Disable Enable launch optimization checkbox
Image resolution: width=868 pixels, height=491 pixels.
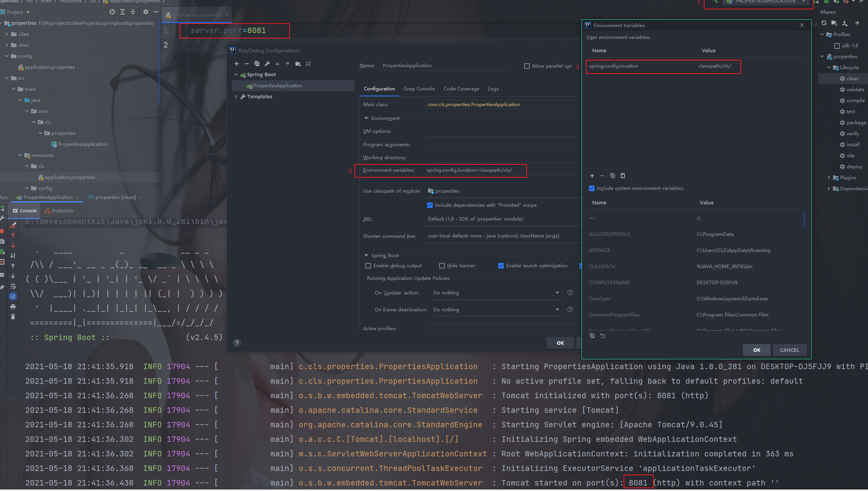tap(501, 266)
